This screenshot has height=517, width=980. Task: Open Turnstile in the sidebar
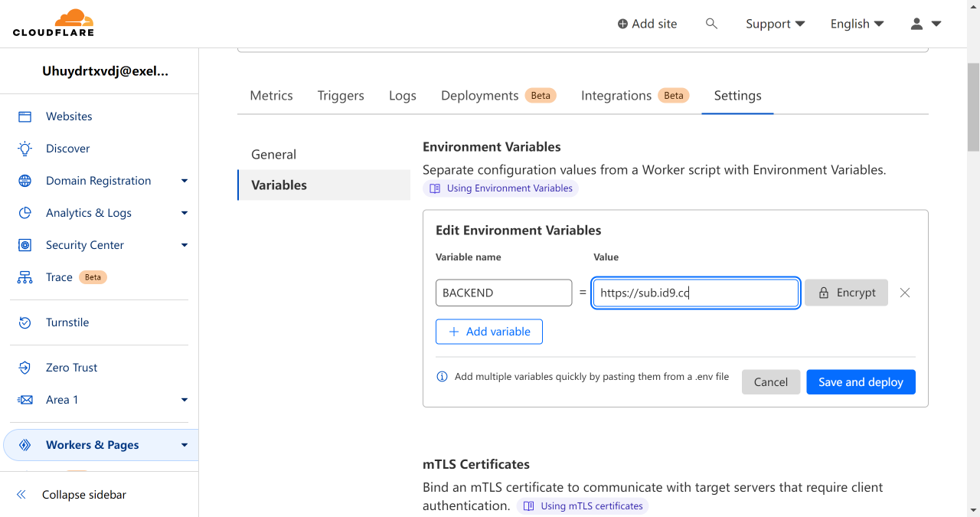click(67, 322)
